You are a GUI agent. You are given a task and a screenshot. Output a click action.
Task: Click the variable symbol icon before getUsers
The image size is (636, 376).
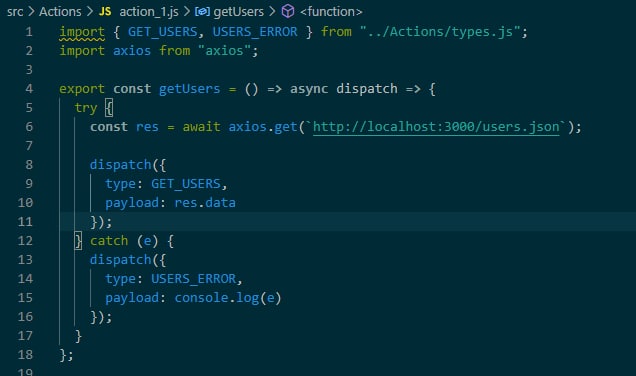pos(202,12)
